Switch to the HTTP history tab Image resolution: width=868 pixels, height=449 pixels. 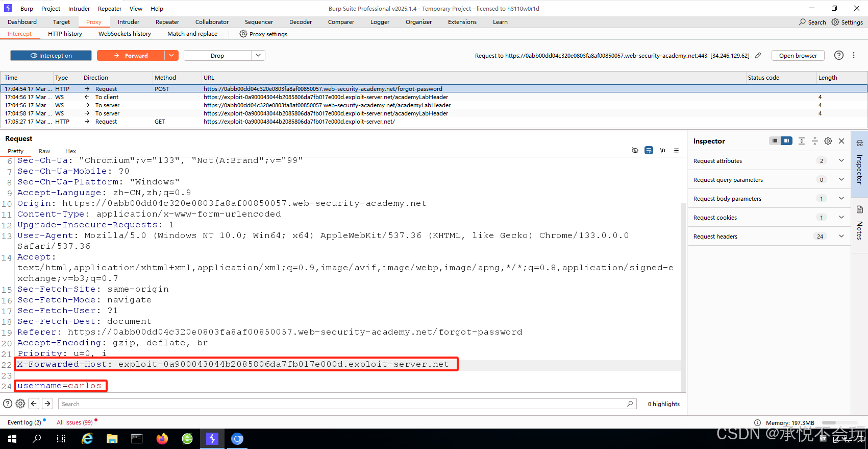(x=65, y=34)
